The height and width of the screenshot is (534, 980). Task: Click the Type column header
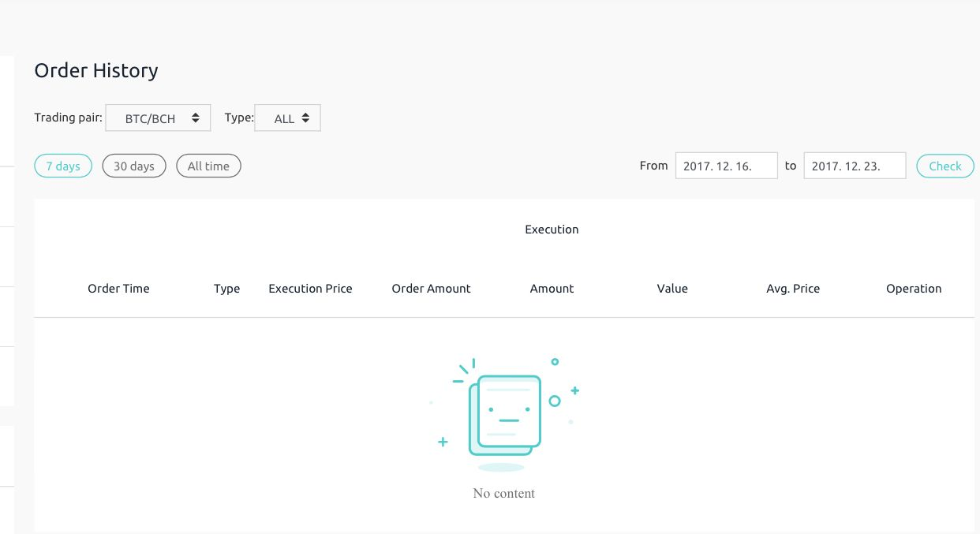[x=226, y=289]
